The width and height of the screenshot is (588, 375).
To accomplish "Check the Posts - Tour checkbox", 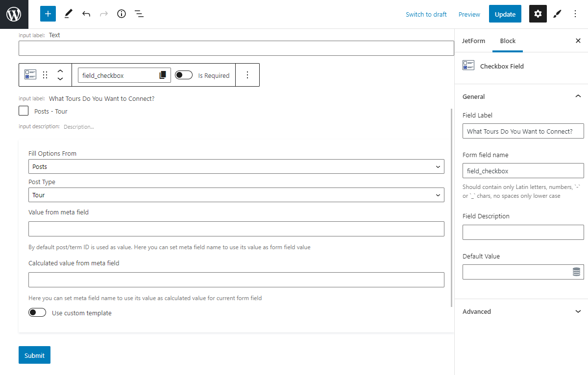I will click(23, 111).
